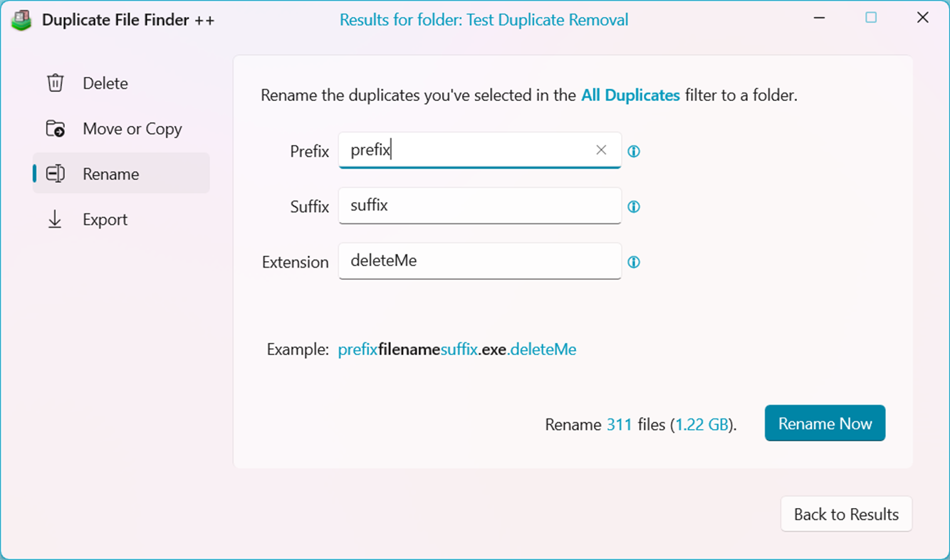The image size is (950, 560).
Task: Open Move or Copy using its folder icon
Action: [55, 128]
